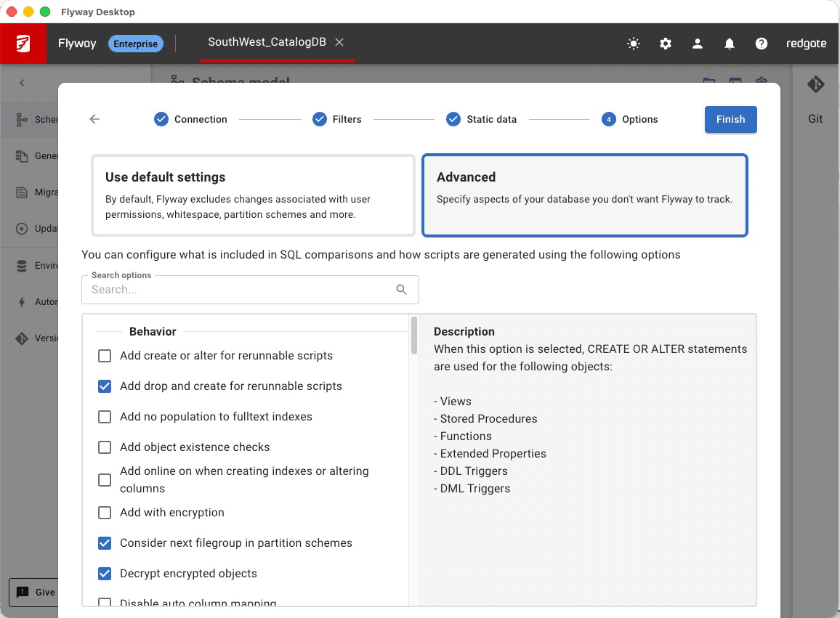Click the Description heading
Screen dimensions: 840x618
tap(464, 331)
